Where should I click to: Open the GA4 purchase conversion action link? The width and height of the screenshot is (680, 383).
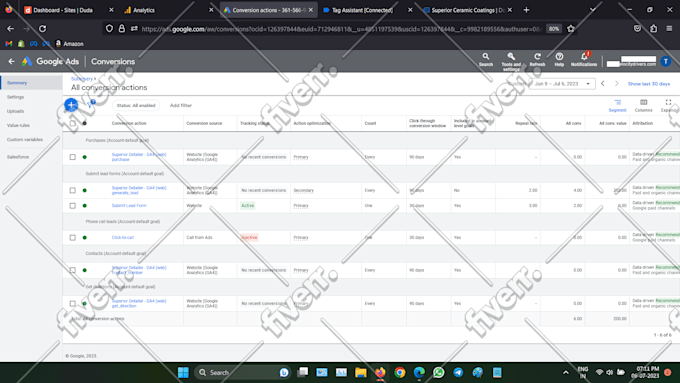pyautogui.click(x=139, y=157)
